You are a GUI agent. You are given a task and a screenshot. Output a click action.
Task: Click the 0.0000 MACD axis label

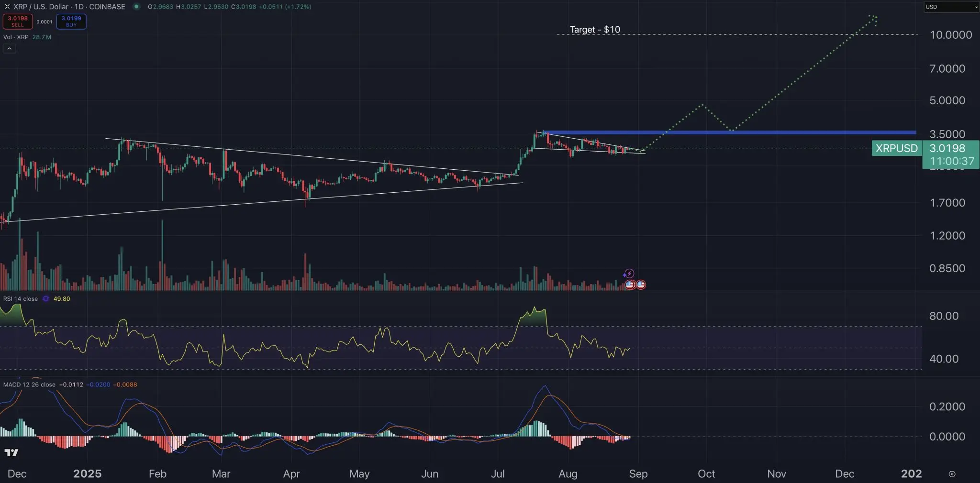click(947, 437)
